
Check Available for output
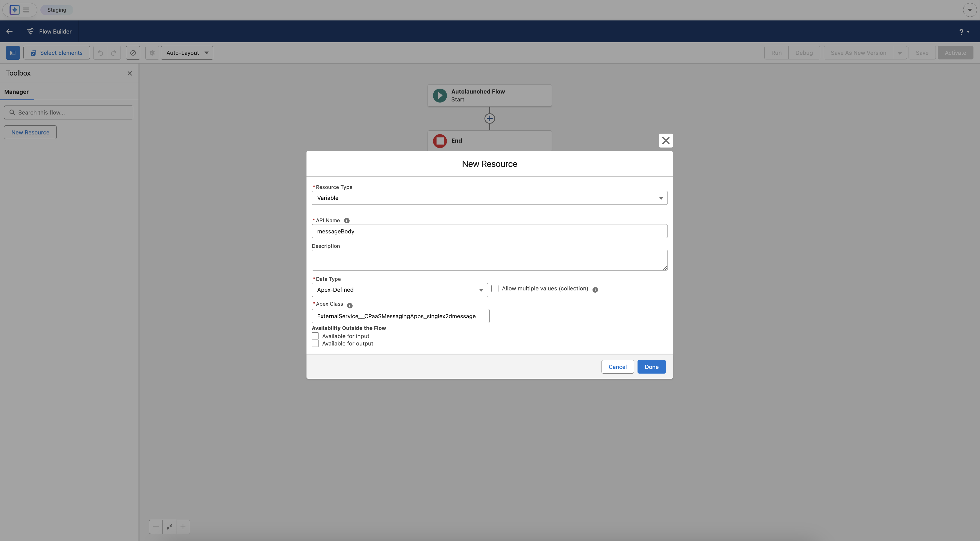click(315, 343)
